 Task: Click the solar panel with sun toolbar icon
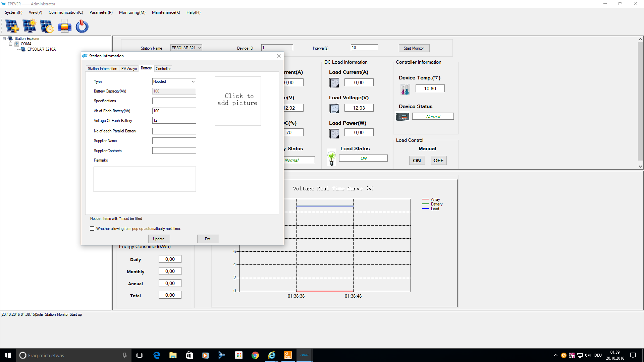tap(30, 26)
